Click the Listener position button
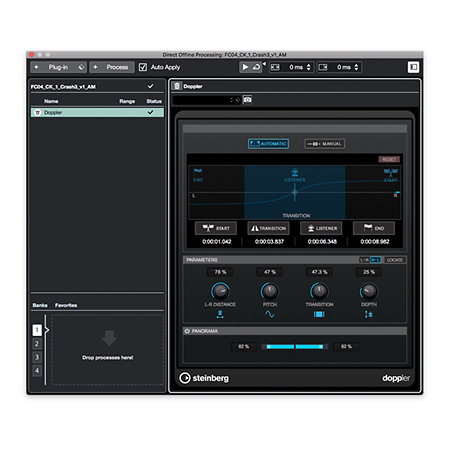The height and width of the screenshot is (450, 450). point(321,228)
